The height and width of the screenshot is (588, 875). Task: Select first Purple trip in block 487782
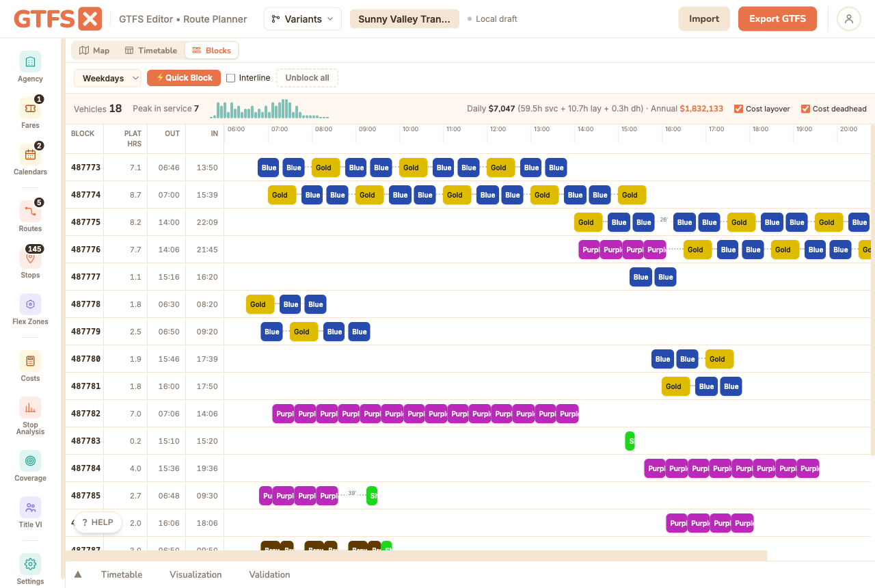(x=283, y=414)
